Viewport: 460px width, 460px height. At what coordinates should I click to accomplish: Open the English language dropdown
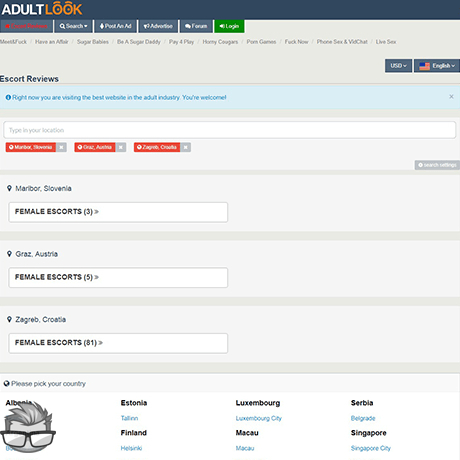pyautogui.click(x=437, y=66)
